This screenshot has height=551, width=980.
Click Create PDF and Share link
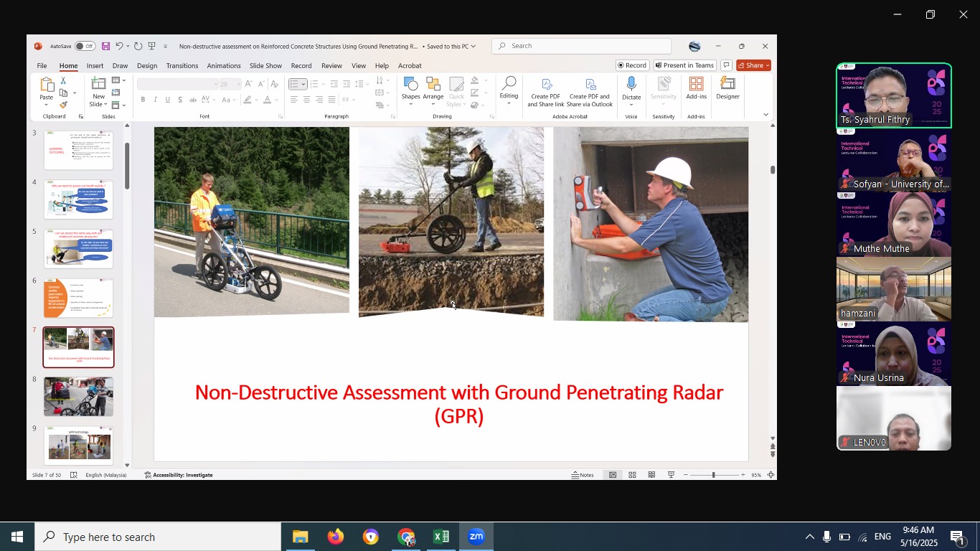546,93
